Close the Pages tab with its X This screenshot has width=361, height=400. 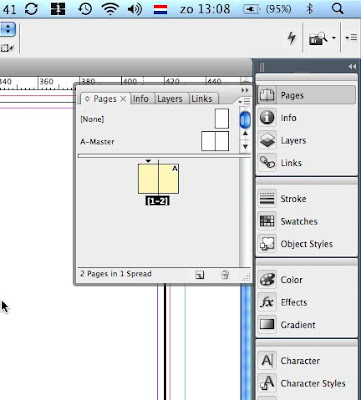click(123, 99)
